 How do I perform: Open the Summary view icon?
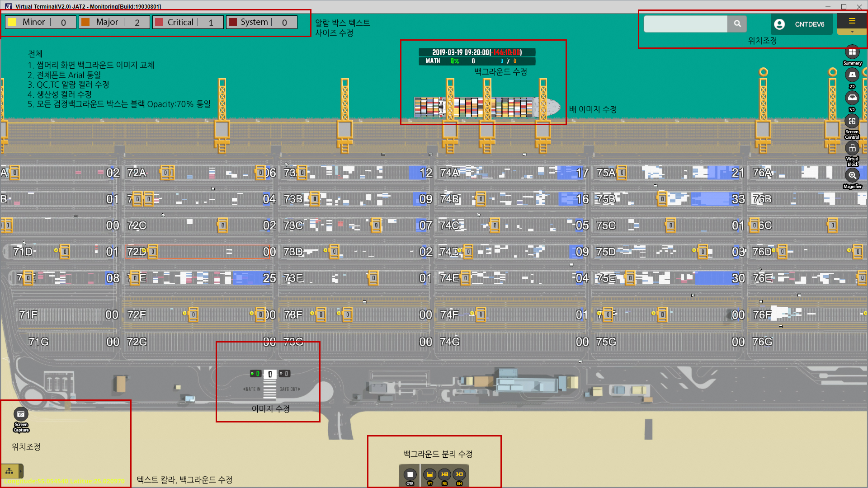(852, 52)
